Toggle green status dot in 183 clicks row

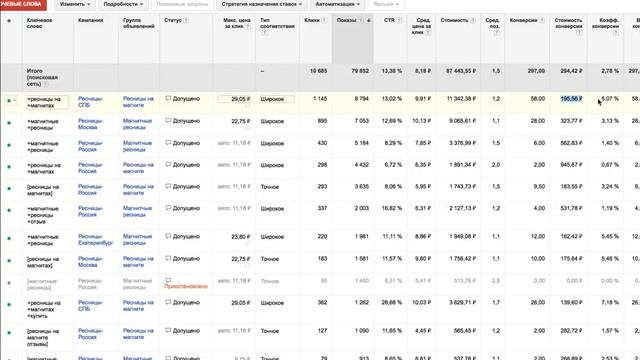9,260
